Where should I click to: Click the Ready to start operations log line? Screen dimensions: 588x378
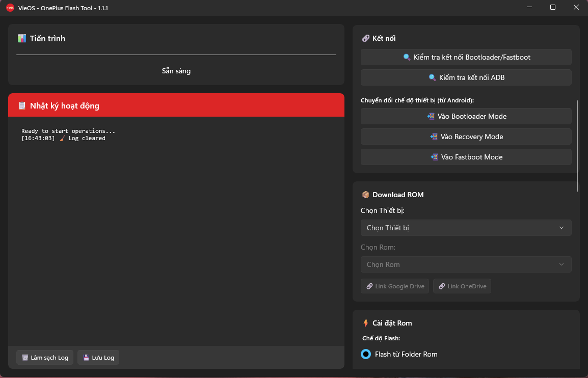(x=68, y=131)
